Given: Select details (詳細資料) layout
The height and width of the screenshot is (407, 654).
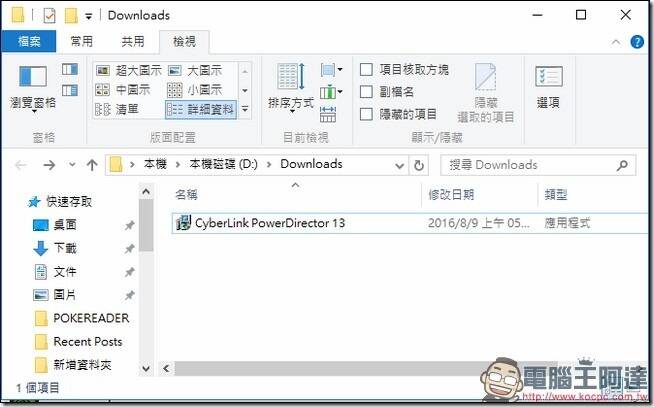Looking at the screenshot, I should tap(201, 109).
